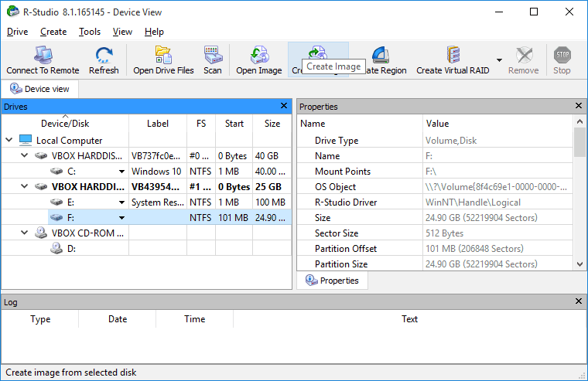Click the Refresh toolbar icon

pyautogui.click(x=104, y=55)
